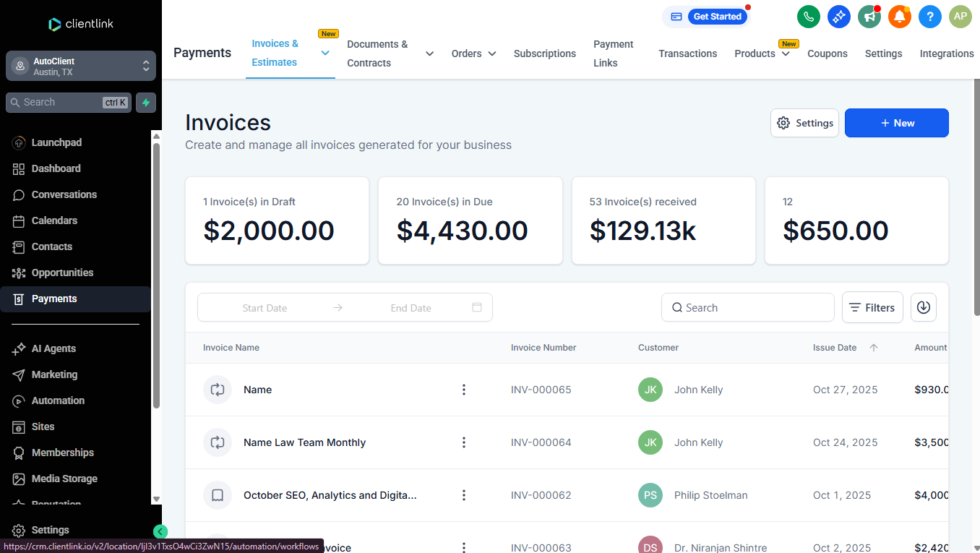Toggle Issue Date sort arrow
980x553 pixels.
tap(874, 348)
